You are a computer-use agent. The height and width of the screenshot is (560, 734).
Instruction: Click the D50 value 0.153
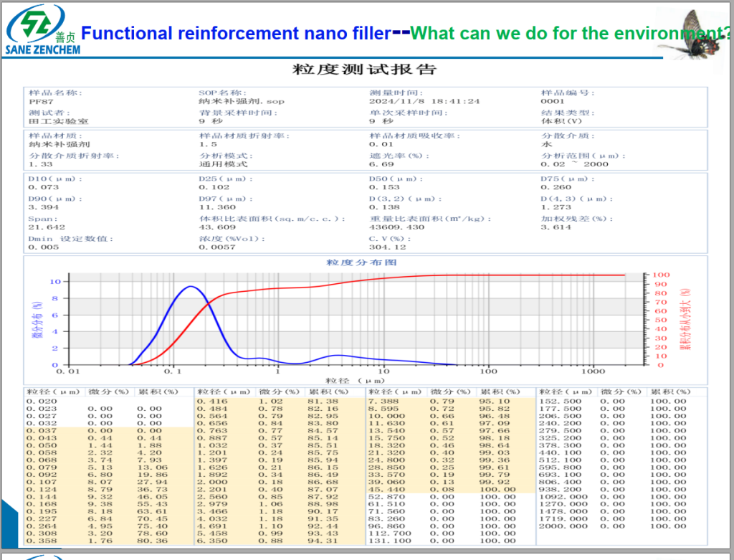click(x=381, y=187)
